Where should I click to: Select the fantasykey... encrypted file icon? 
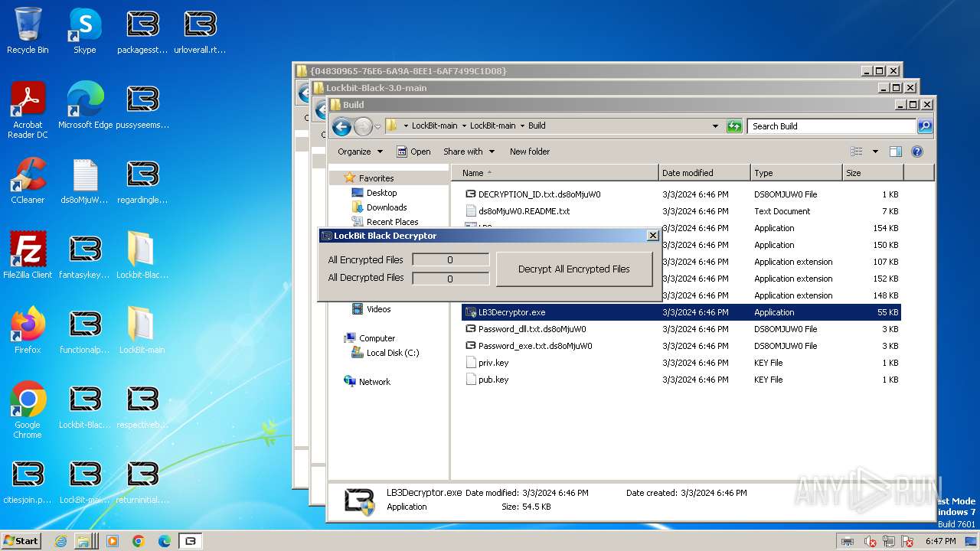[85, 256]
